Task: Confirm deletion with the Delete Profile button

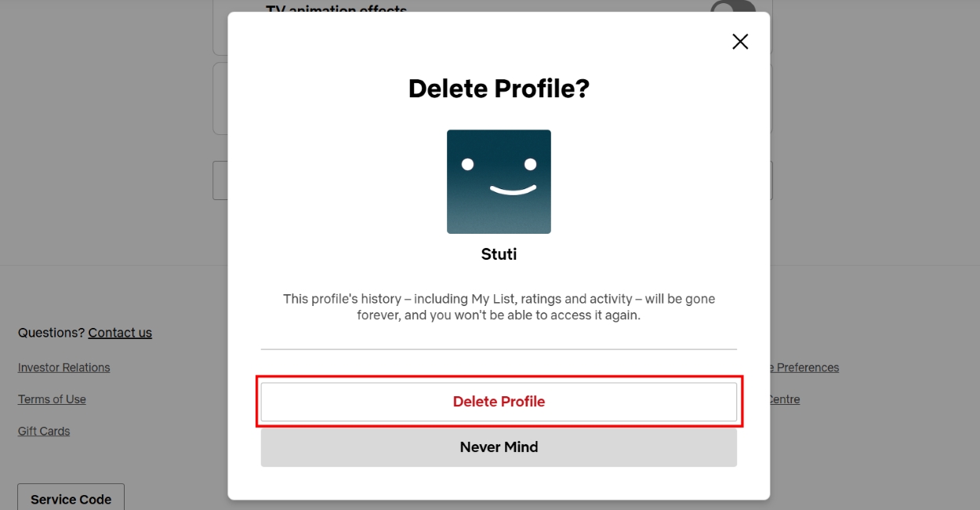Action: (x=499, y=401)
